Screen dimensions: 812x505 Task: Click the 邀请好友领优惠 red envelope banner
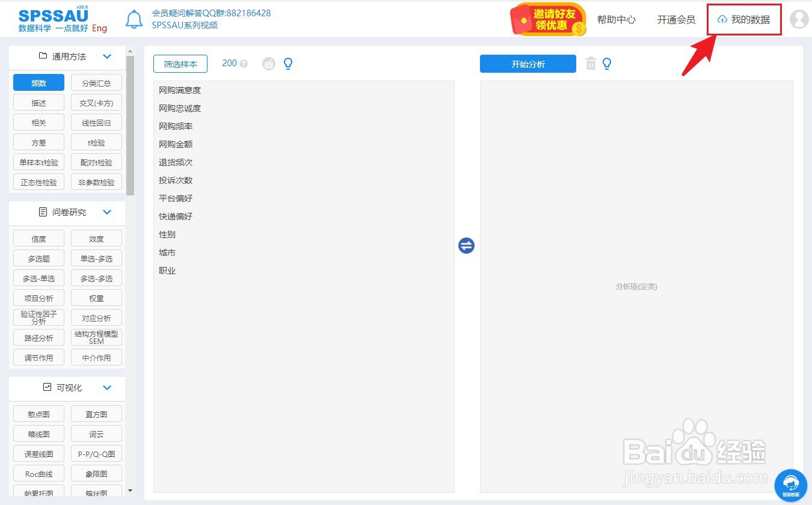(x=548, y=19)
